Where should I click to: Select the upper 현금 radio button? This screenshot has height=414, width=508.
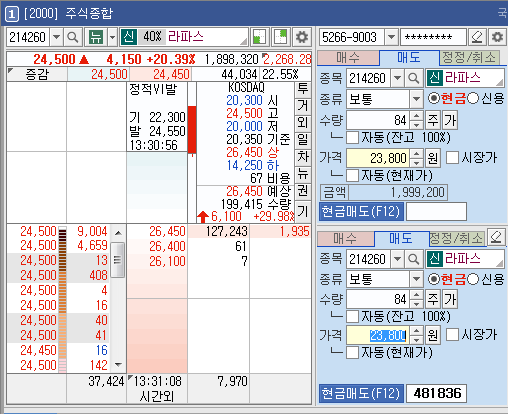pyautogui.click(x=434, y=98)
